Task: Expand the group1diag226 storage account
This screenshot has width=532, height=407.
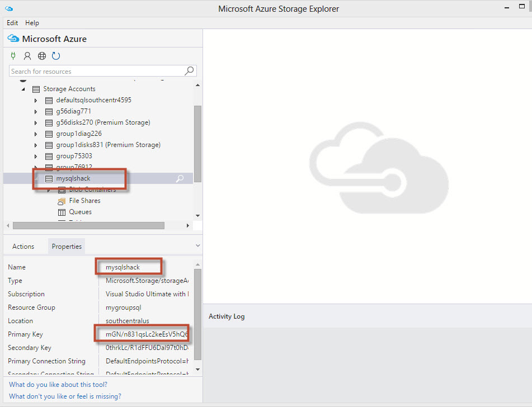Action: pyautogui.click(x=36, y=134)
